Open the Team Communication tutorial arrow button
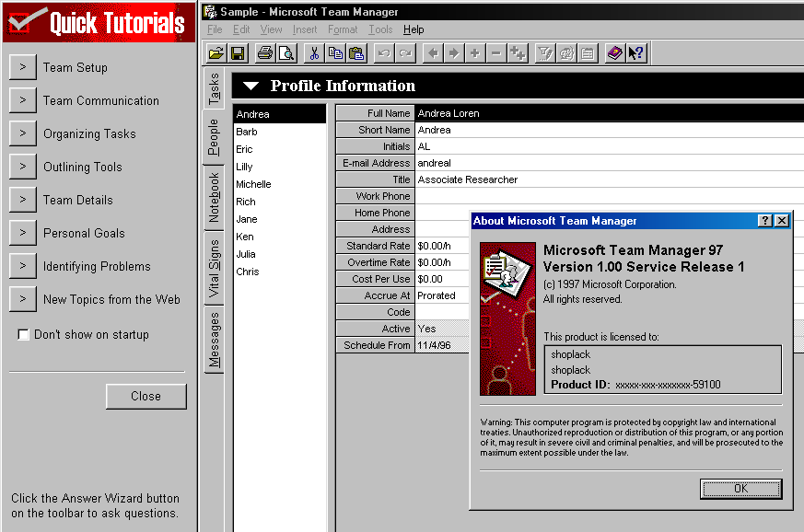Image resolution: width=804 pixels, height=532 pixels. [22, 100]
